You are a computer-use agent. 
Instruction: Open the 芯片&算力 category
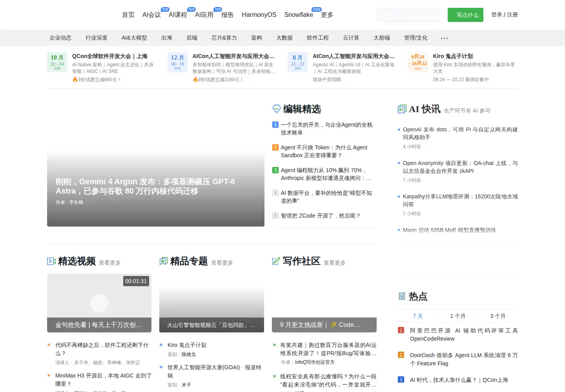(x=224, y=38)
